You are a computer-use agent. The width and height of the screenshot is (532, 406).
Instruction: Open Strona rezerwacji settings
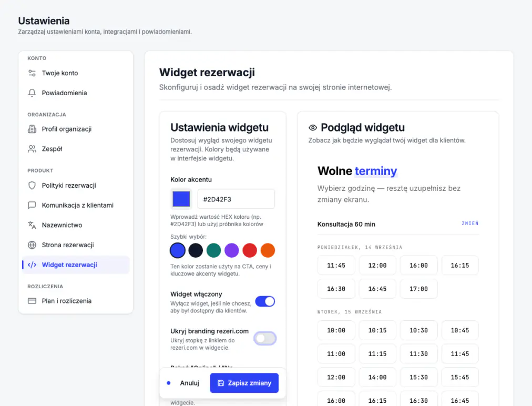click(x=76, y=245)
